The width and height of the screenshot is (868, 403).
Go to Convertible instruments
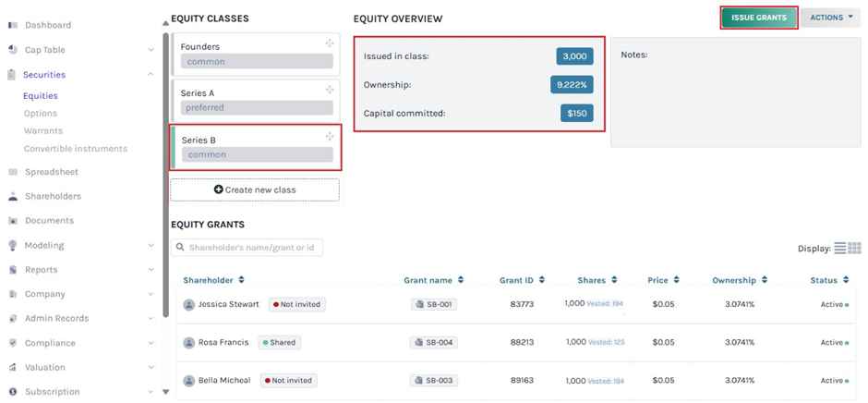pyautogui.click(x=76, y=149)
